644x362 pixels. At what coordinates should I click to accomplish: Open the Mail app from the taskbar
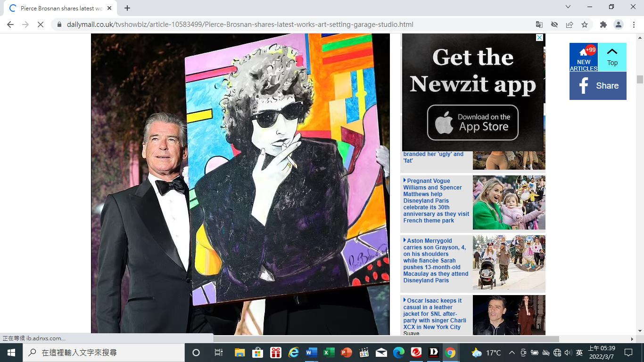click(381, 353)
